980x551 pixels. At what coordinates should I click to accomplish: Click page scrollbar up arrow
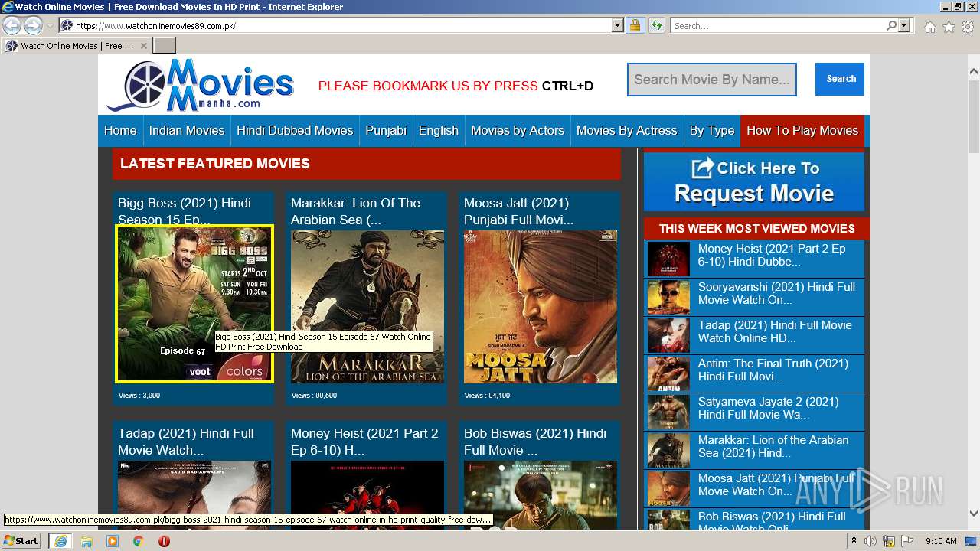(x=973, y=72)
